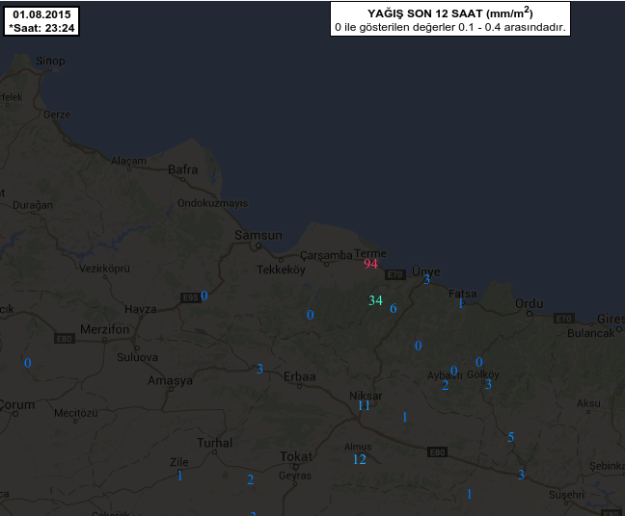Click the '*Saat: 23:24' time label

point(42,28)
